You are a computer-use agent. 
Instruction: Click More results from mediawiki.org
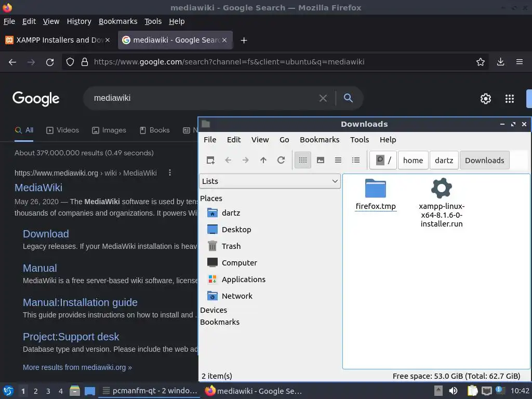click(77, 367)
